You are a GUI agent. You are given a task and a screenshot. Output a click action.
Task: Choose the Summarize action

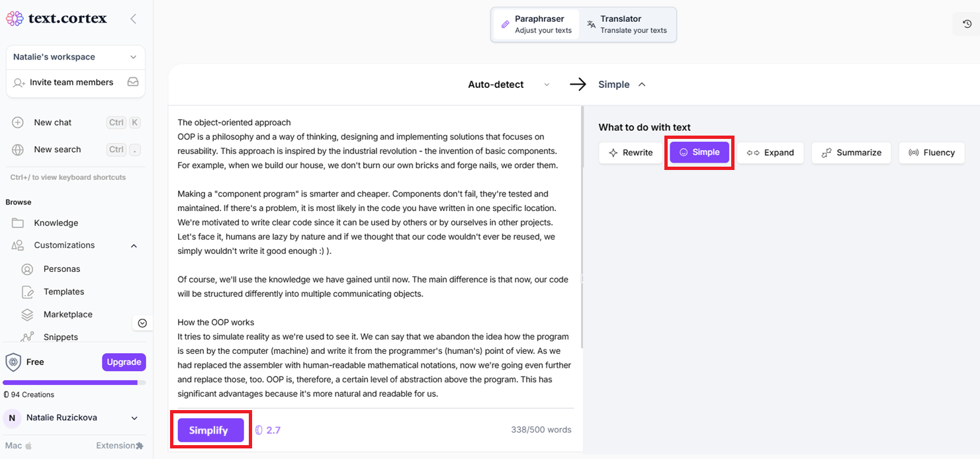pos(852,152)
